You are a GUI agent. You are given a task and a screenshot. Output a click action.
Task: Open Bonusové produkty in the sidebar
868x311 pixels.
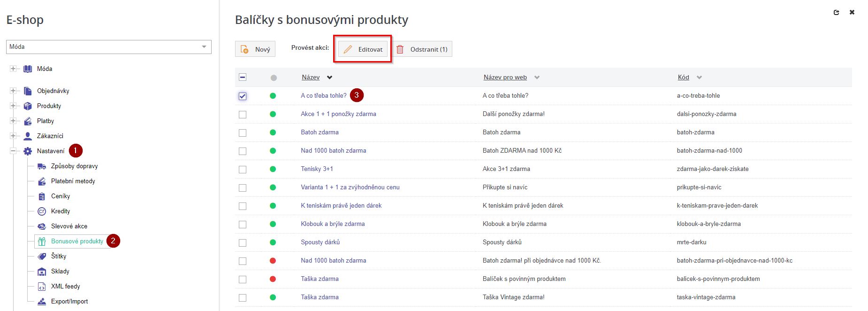[77, 241]
